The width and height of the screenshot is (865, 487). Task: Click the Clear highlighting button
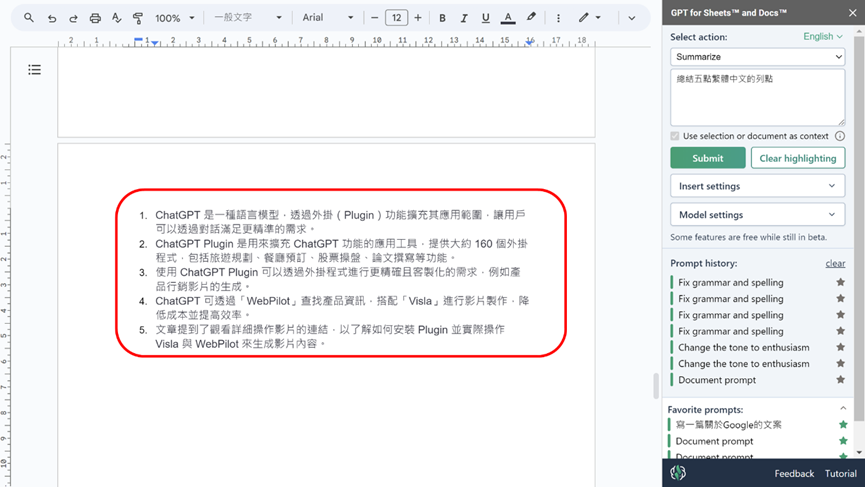(798, 158)
